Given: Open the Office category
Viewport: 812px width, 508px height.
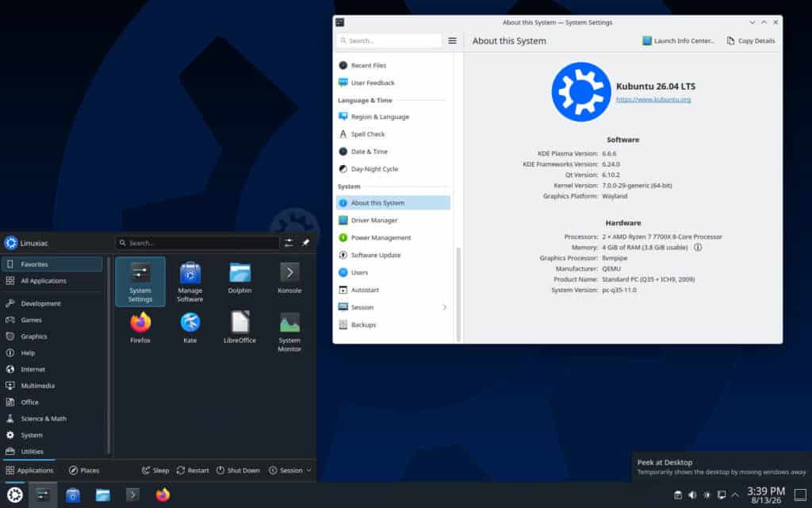Looking at the screenshot, I should pyautogui.click(x=52, y=402).
